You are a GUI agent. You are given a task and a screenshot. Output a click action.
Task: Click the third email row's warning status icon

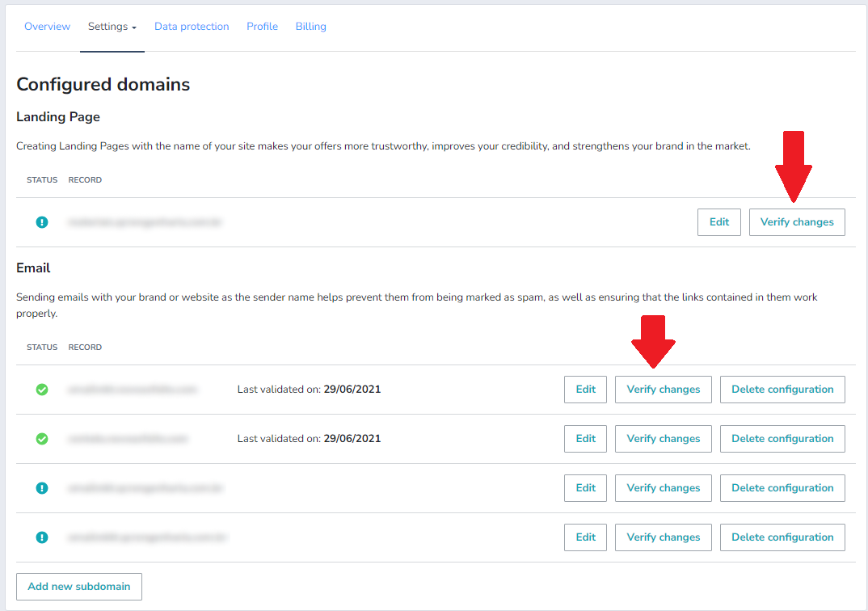click(42, 488)
